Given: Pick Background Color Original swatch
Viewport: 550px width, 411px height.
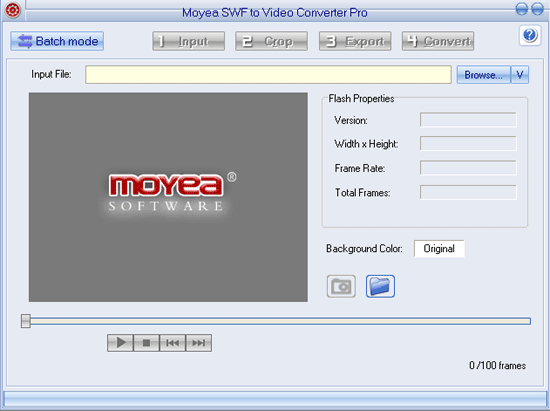Looking at the screenshot, I should (x=439, y=249).
